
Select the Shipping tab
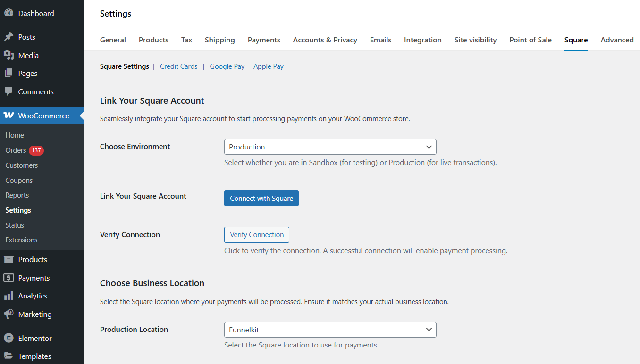[x=219, y=40]
